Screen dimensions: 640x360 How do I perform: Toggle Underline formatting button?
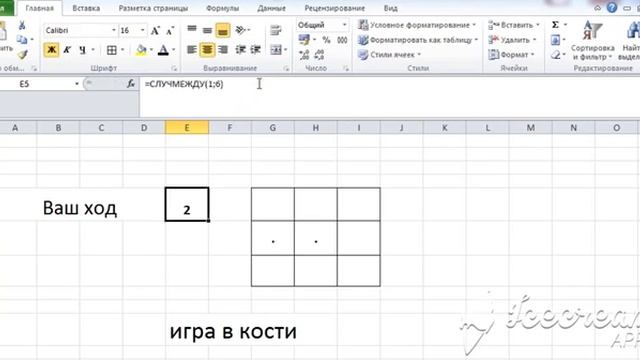[x=83, y=50]
